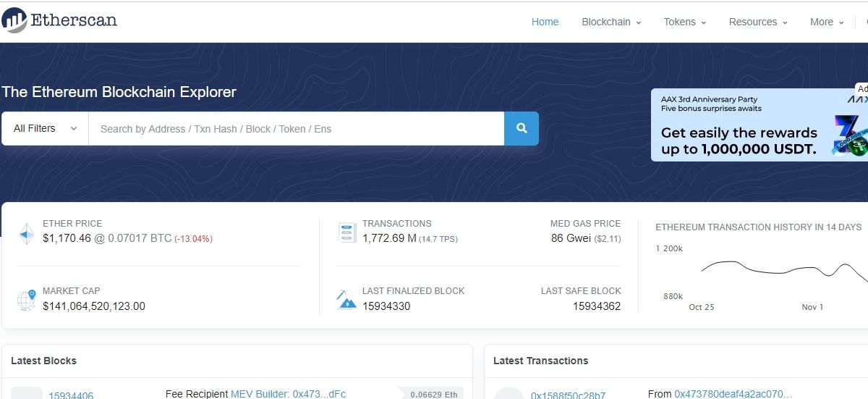868x399 pixels.
Task: Click the Ethereum Transaction History In 14 Days title
Action: (758, 227)
